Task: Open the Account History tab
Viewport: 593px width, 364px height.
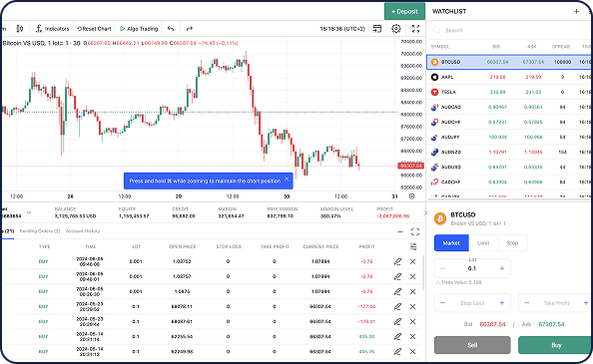Action: click(83, 231)
